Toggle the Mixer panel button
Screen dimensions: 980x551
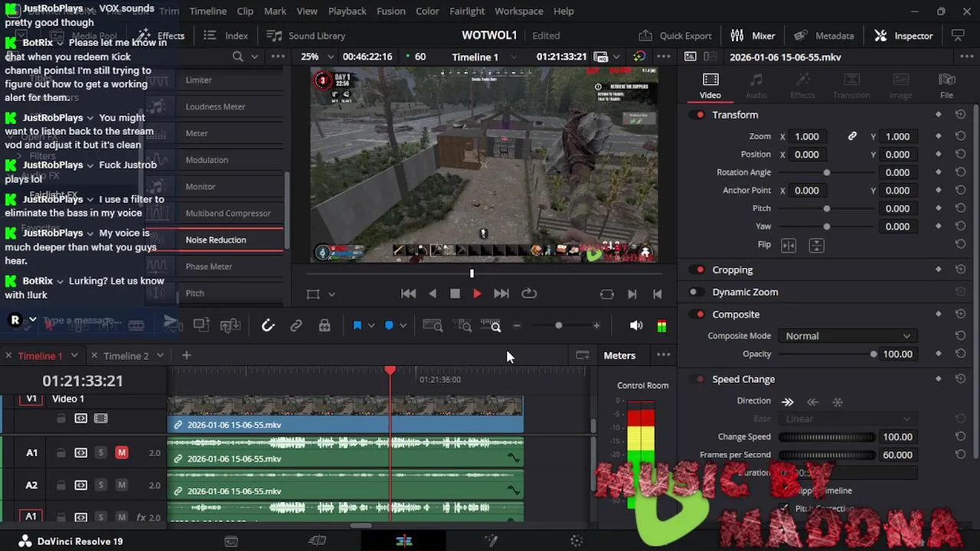[753, 36]
